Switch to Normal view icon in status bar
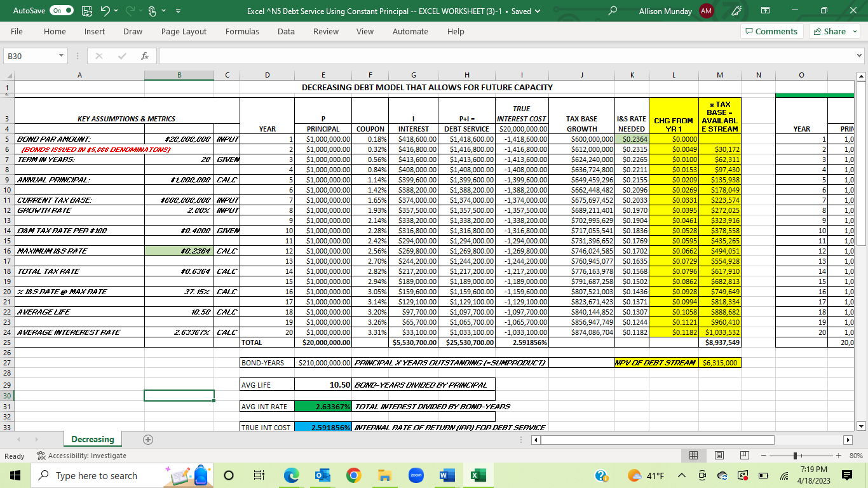 pos(695,456)
